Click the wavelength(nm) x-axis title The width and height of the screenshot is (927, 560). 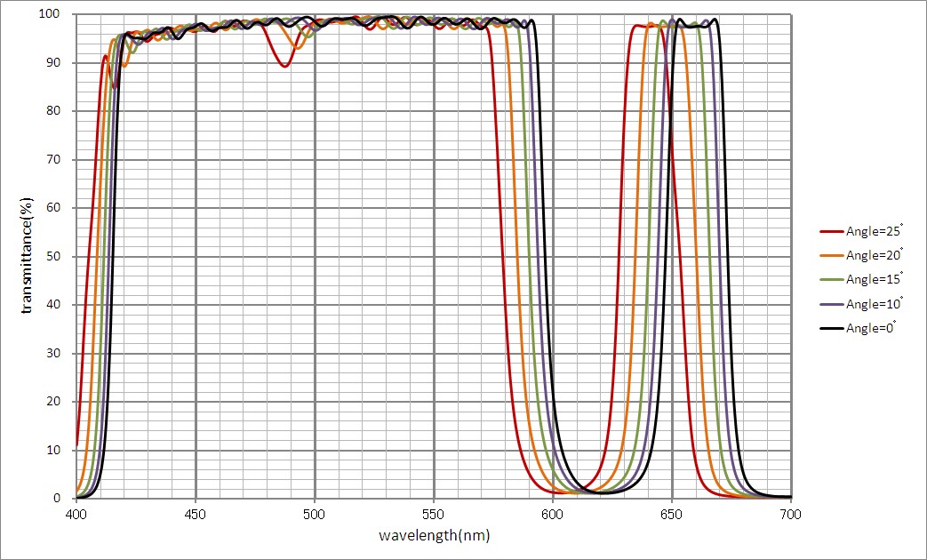tap(434, 536)
